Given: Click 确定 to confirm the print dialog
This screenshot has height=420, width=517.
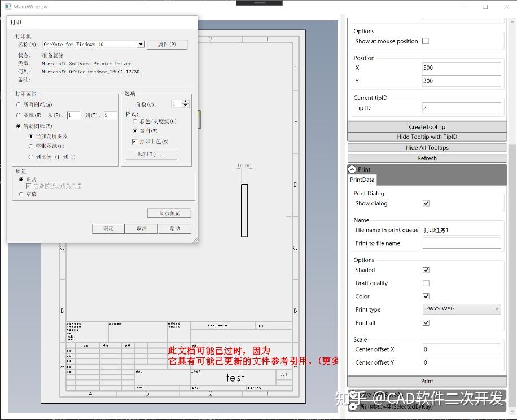Looking at the screenshot, I should (x=107, y=228).
